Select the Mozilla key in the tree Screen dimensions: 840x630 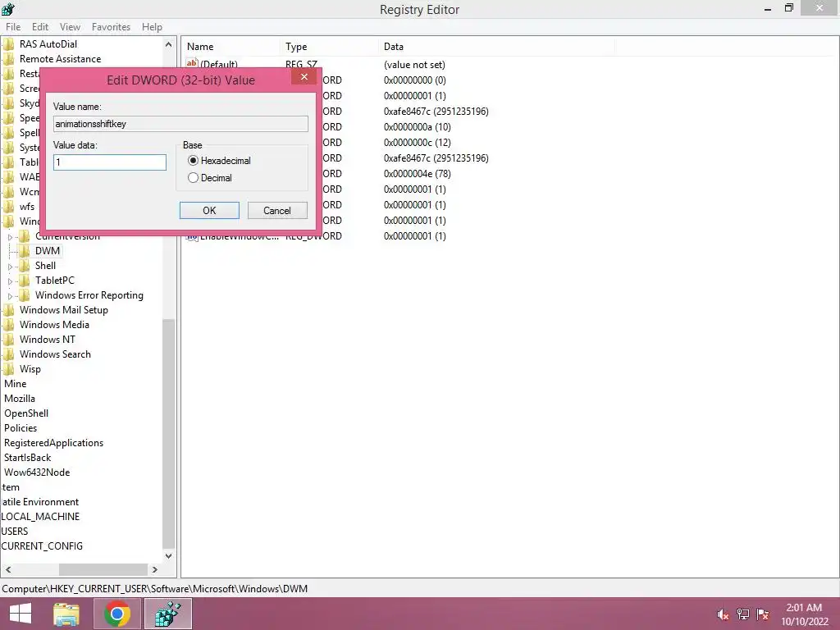[20, 399]
